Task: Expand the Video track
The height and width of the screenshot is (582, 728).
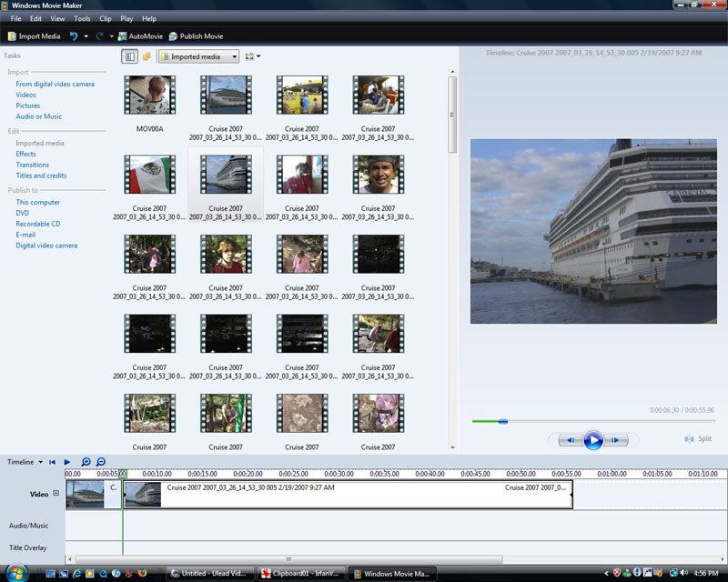Action: (x=56, y=494)
